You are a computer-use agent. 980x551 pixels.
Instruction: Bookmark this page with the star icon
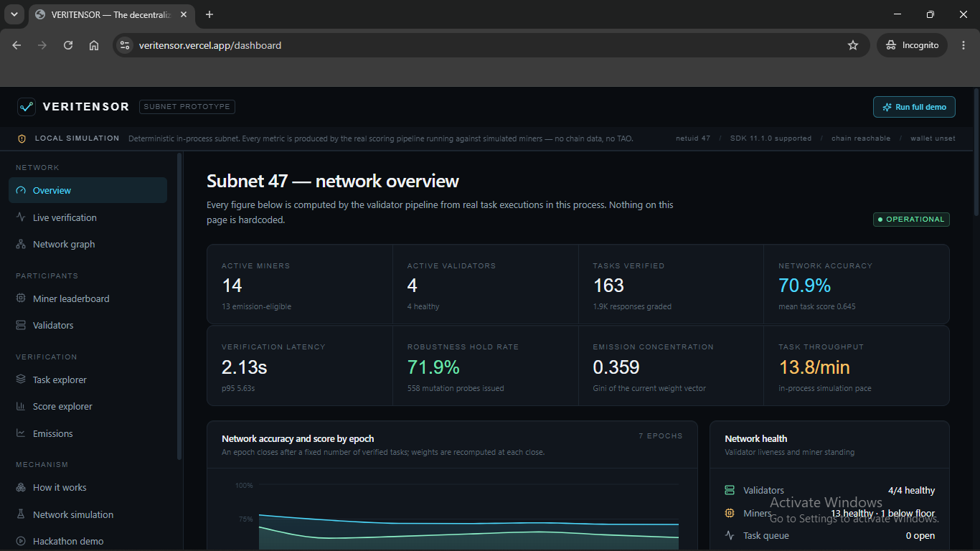pyautogui.click(x=853, y=45)
